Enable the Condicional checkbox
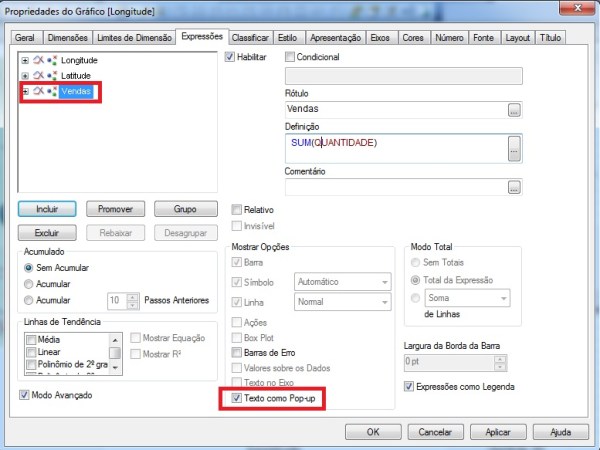Image resolution: width=600 pixels, height=450 pixels. point(291,58)
